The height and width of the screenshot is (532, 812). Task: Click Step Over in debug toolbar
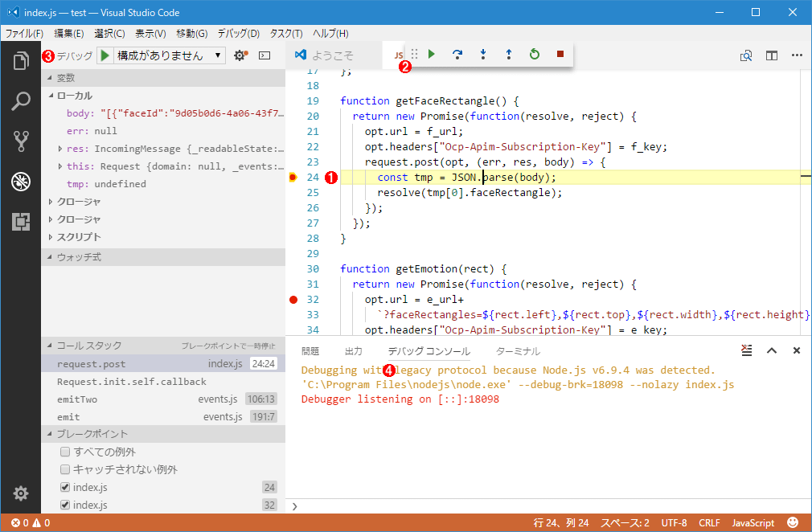(x=457, y=55)
